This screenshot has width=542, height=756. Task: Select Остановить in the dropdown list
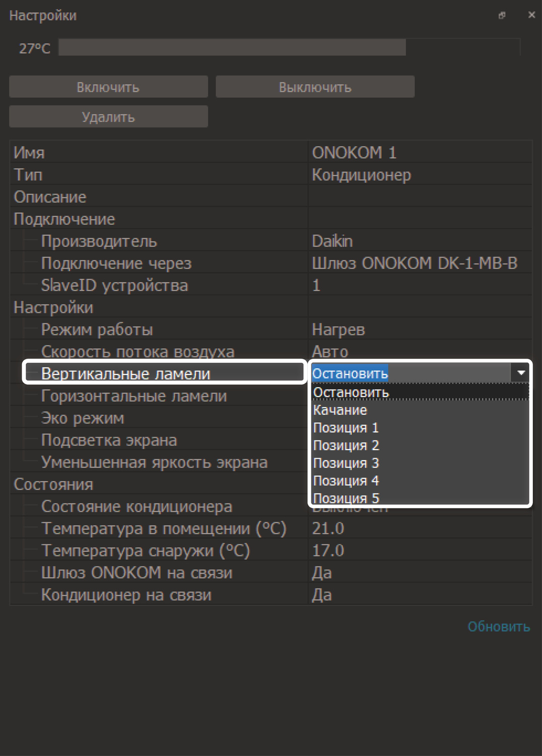351,392
